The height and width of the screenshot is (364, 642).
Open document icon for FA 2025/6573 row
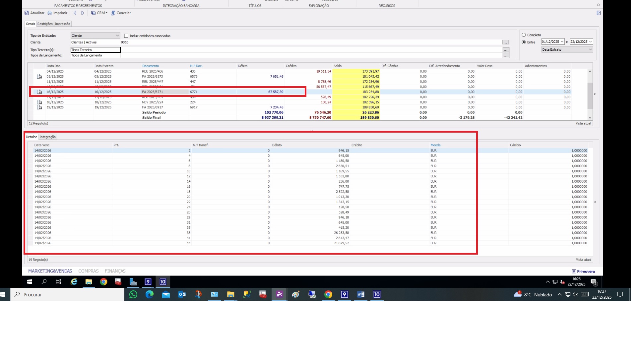click(x=39, y=77)
